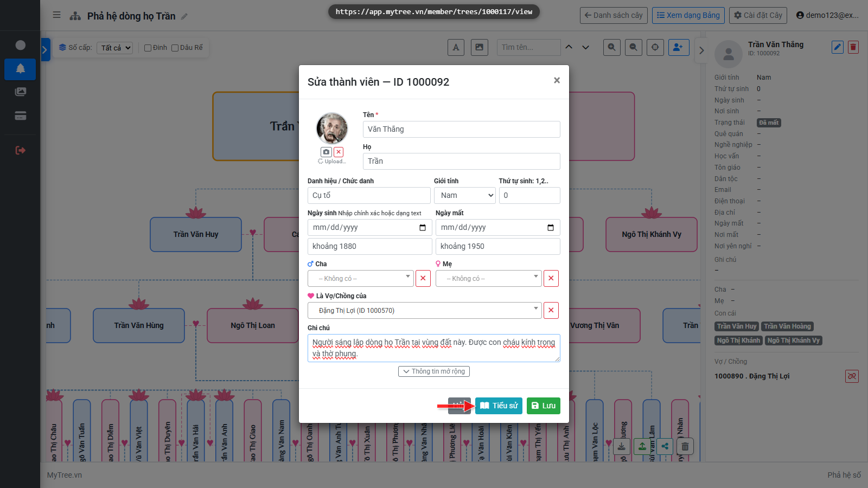Image resolution: width=868 pixels, height=488 pixels.
Task: Click the green upload tree icon
Action: (642, 446)
